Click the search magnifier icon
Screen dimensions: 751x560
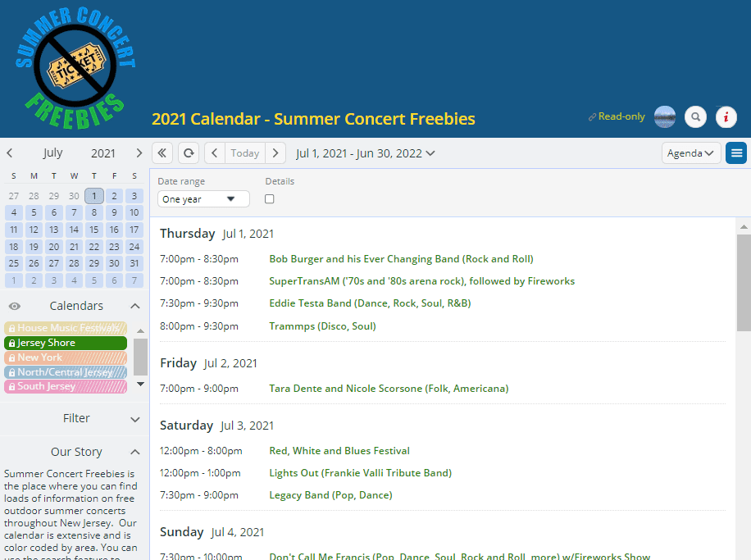pyautogui.click(x=695, y=117)
